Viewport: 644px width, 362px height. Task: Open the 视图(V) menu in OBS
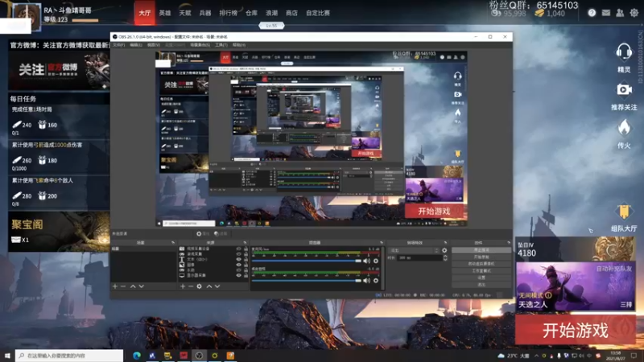(x=154, y=45)
